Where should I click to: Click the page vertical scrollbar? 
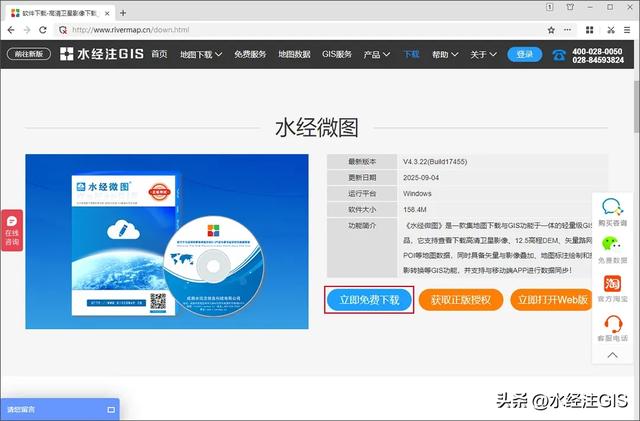pyautogui.click(x=636, y=107)
